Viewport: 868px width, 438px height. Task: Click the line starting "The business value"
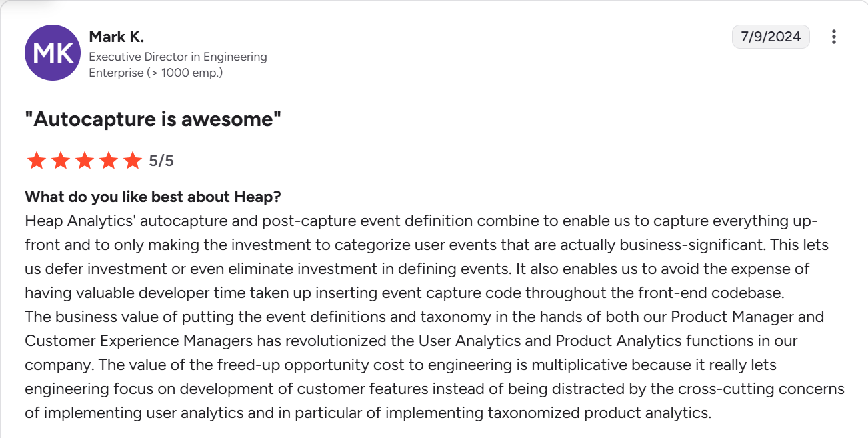(x=424, y=317)
